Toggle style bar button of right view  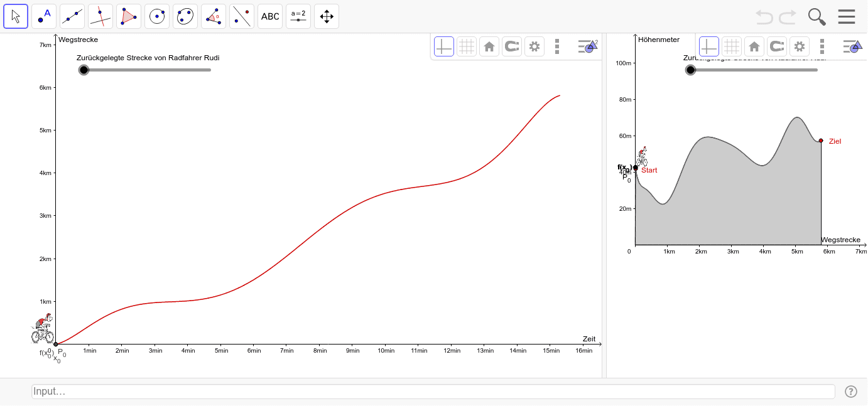pyautogui.click(x=853, y=46)
